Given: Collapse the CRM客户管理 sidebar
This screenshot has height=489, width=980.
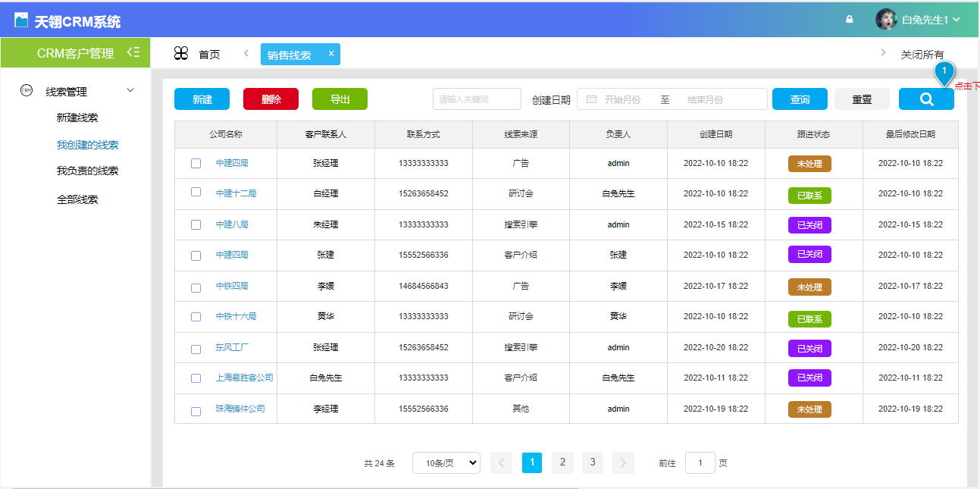Looking at the screenshot, I should coord(136,53).
